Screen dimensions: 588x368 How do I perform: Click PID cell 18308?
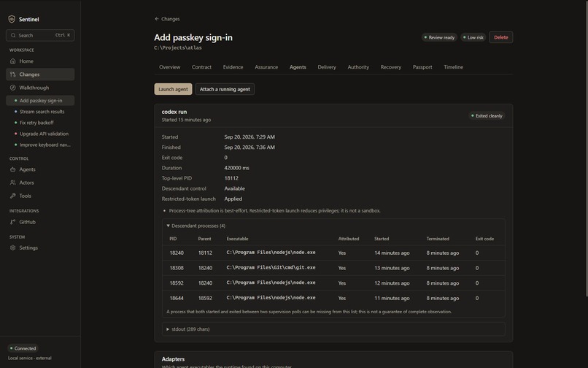coord(177,268)
